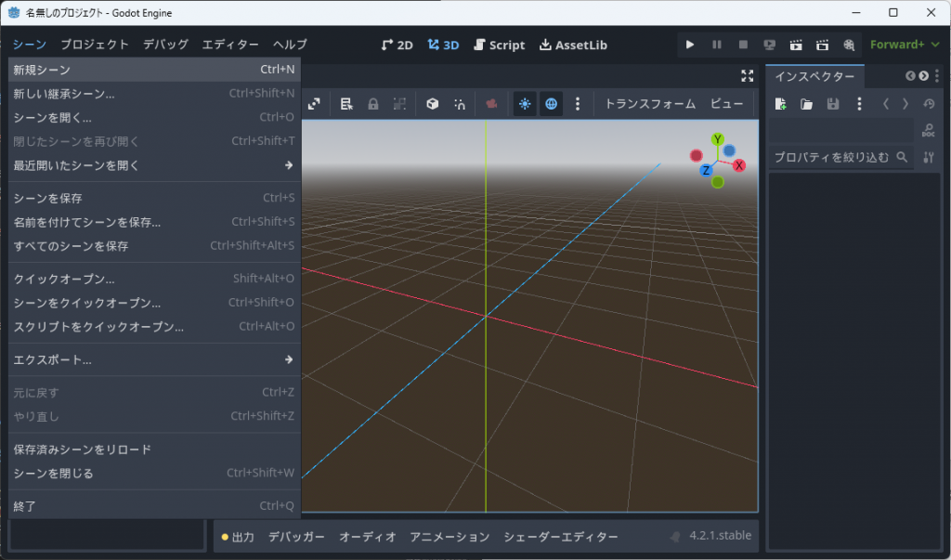Screen dimensions: 951x560
Task: Expand the エクスポート... submenu
Action: coord(154,359)
